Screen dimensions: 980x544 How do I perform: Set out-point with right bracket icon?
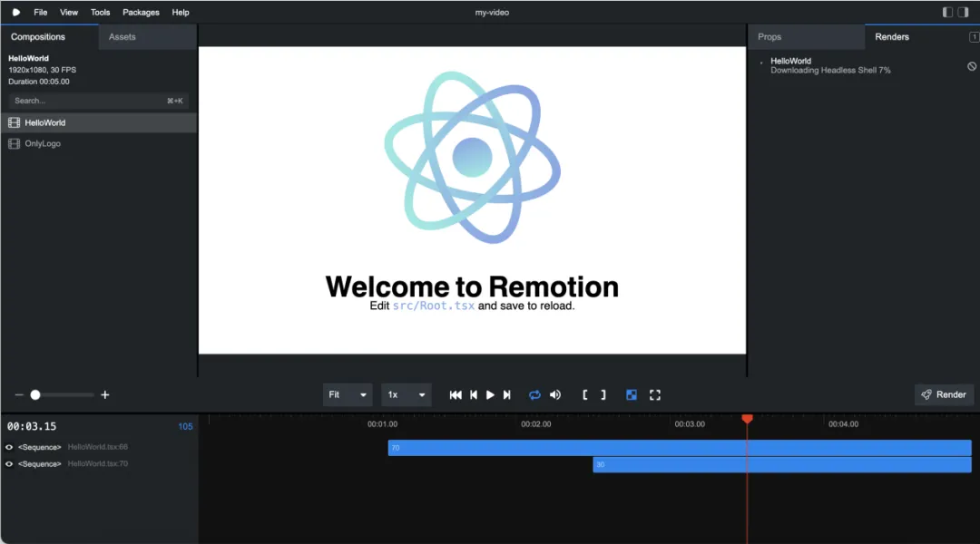click(603, 394)
